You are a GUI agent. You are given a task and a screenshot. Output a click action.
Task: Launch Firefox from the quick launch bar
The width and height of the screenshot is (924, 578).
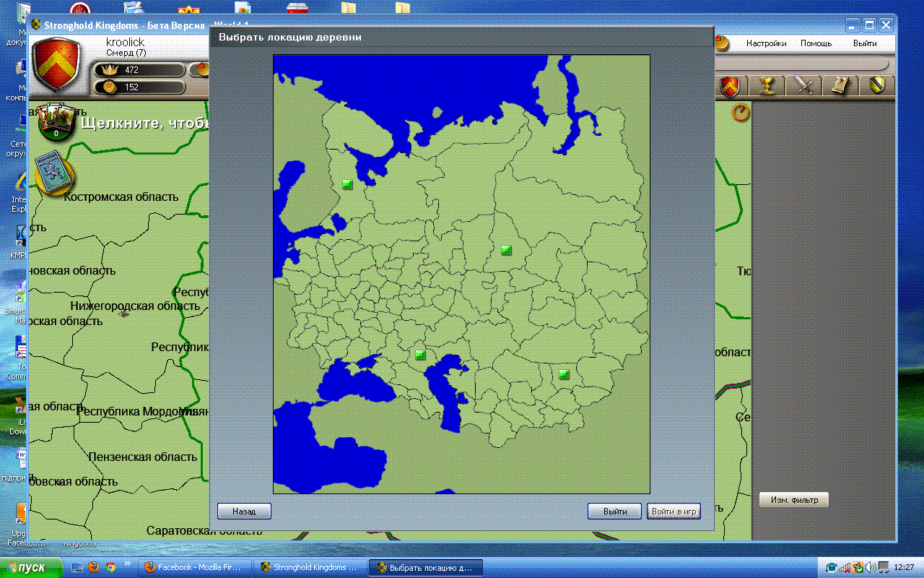click(x=94, y=567)
